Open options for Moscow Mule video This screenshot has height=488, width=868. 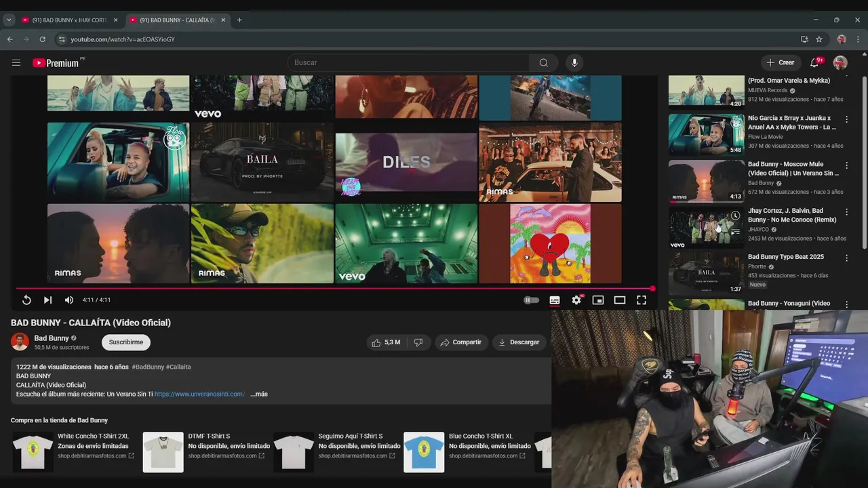(x=846, y=165)
